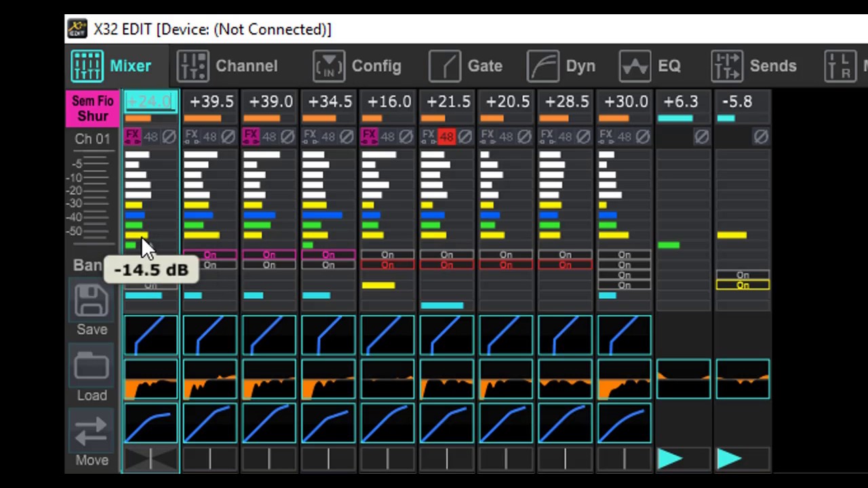Open the EQ thumbnail on the +6.3 channel
This screenshot has width=868, height=488.
(684, 380)
